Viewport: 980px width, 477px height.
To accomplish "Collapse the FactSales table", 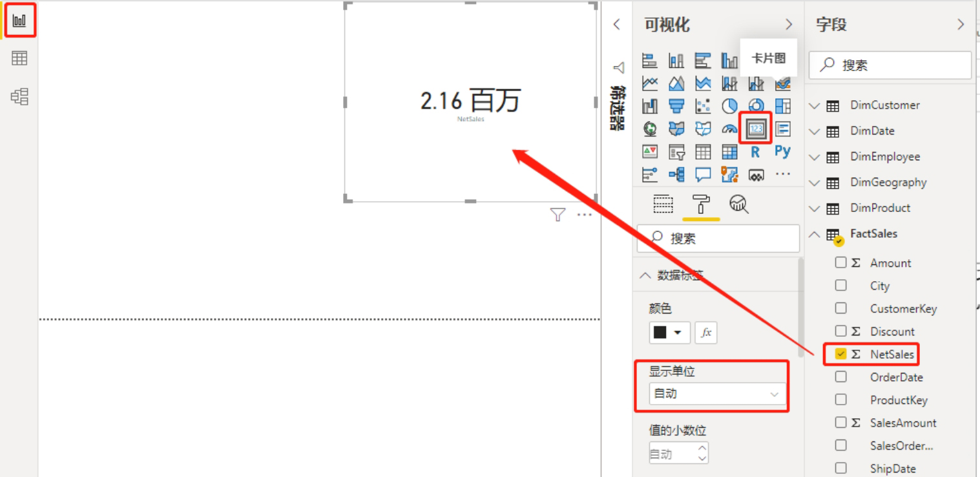I will (x=814, y=234).
